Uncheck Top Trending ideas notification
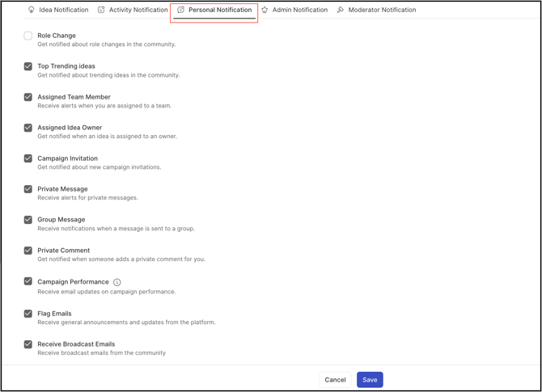The image size is (542, 392). (28, 66)
